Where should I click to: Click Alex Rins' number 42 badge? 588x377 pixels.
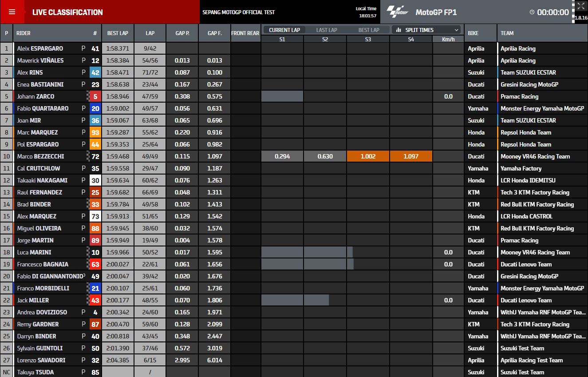95,72
